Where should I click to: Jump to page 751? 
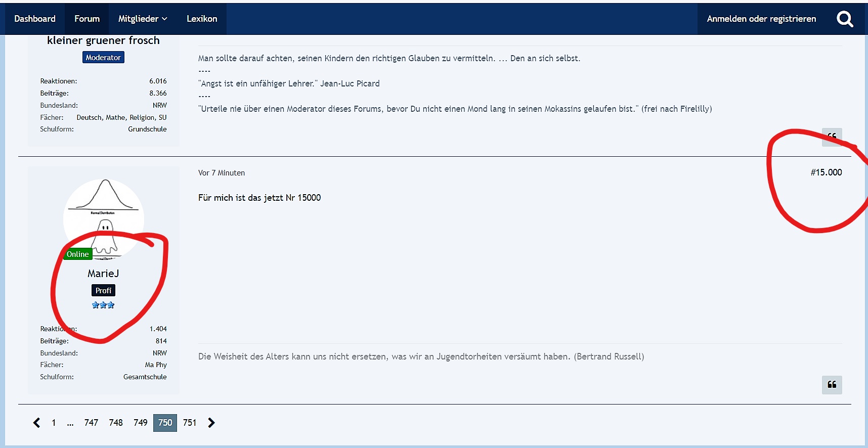190,423
